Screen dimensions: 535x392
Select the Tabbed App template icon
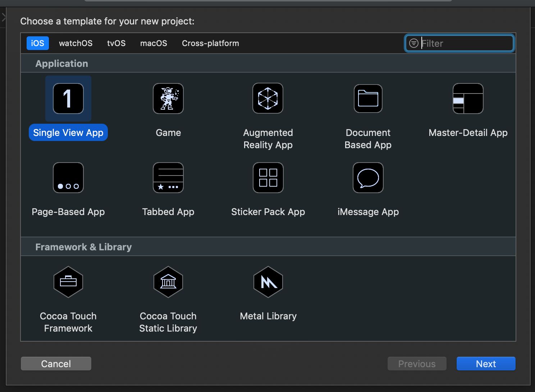168,178
